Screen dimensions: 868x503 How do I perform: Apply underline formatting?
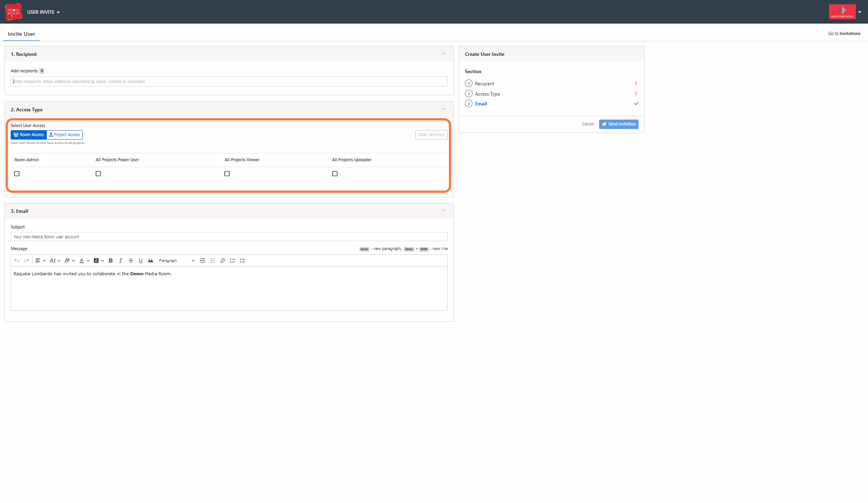click(x=141, y=261)
